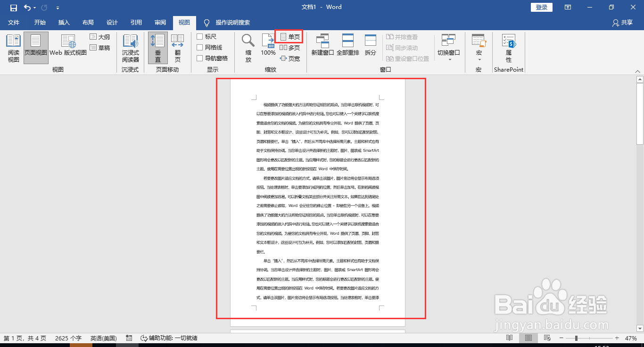The width and height of the screenshot is (644, 347).
Task: Open the 插入 ribbon tab
Action: 64,22
